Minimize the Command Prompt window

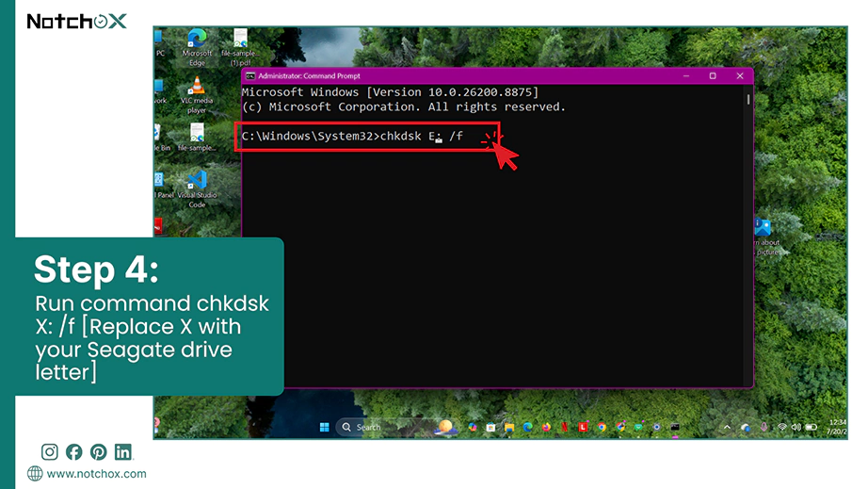(686, 76)
